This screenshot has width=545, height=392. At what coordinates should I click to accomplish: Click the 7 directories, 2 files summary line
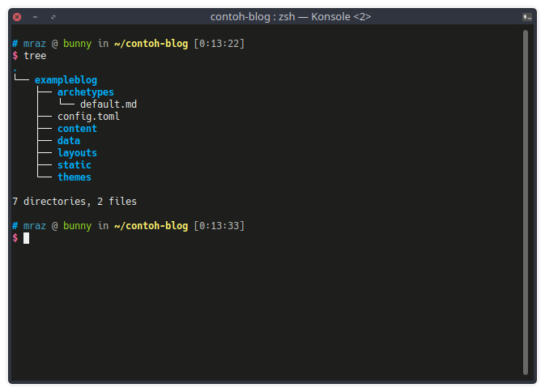pyautogui.click(x=75, y=202)
